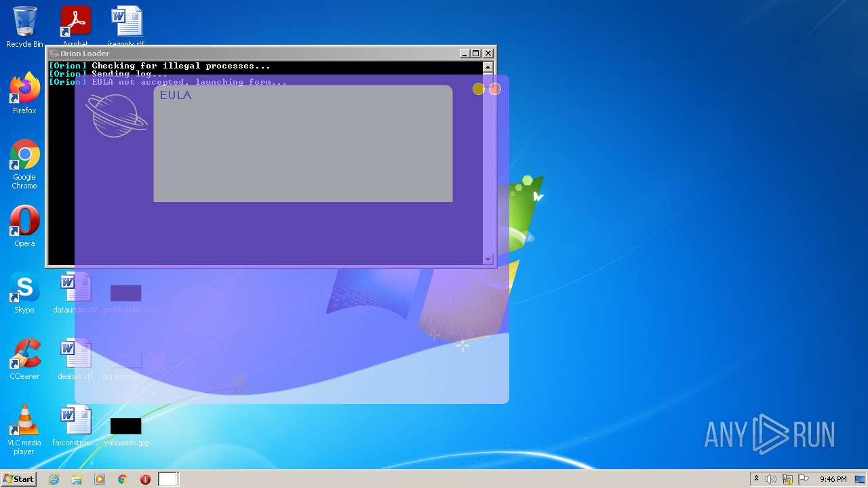
Task: Select the dataunder.rtf file icon
Action: coord(75,293)
